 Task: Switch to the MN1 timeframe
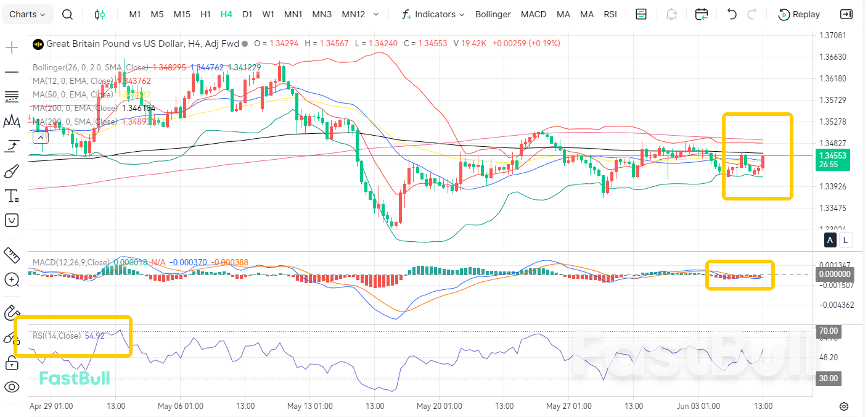click(293, 14)
